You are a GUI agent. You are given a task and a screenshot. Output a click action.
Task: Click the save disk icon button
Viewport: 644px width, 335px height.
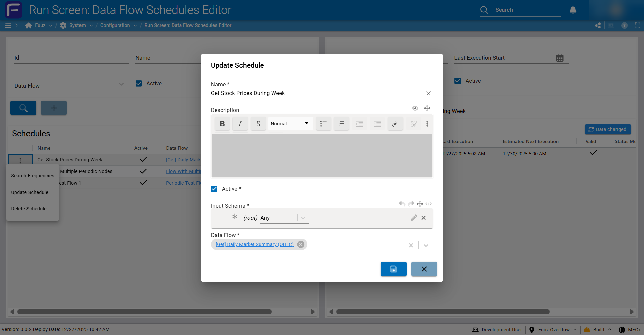393,269
